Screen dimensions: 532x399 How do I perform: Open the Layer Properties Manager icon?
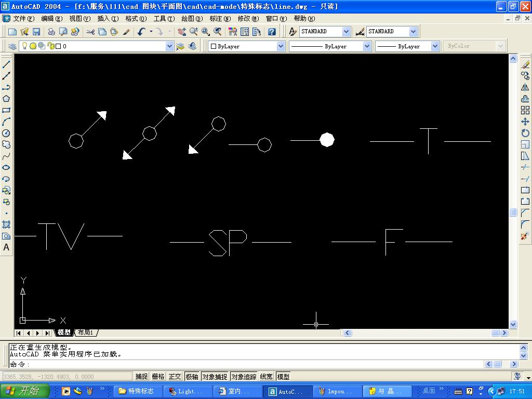pos(12,46)
